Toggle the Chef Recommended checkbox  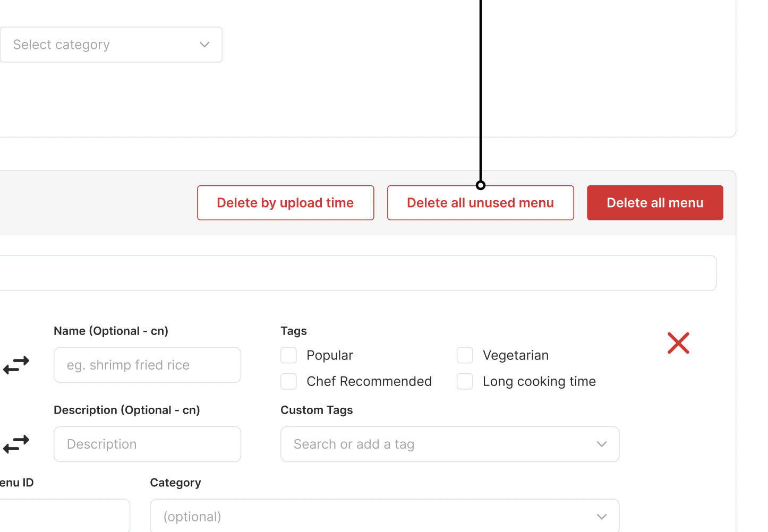(288, 381)
